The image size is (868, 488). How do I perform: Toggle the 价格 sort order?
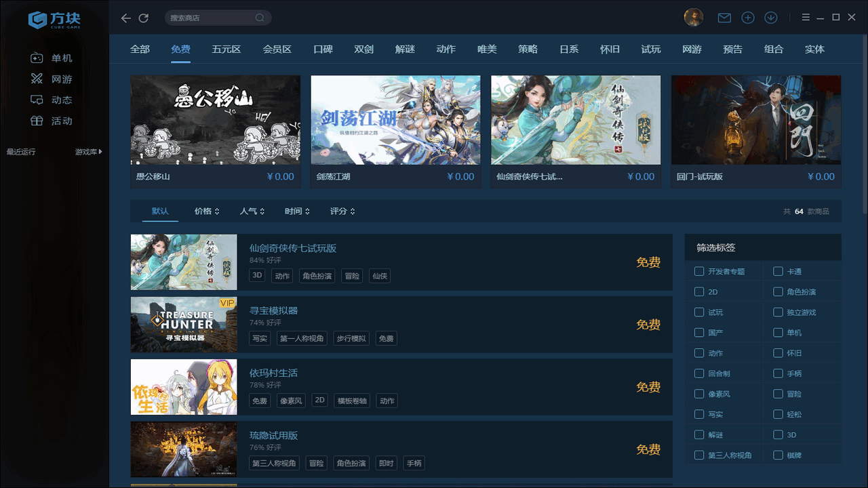(x=206, y=211)
